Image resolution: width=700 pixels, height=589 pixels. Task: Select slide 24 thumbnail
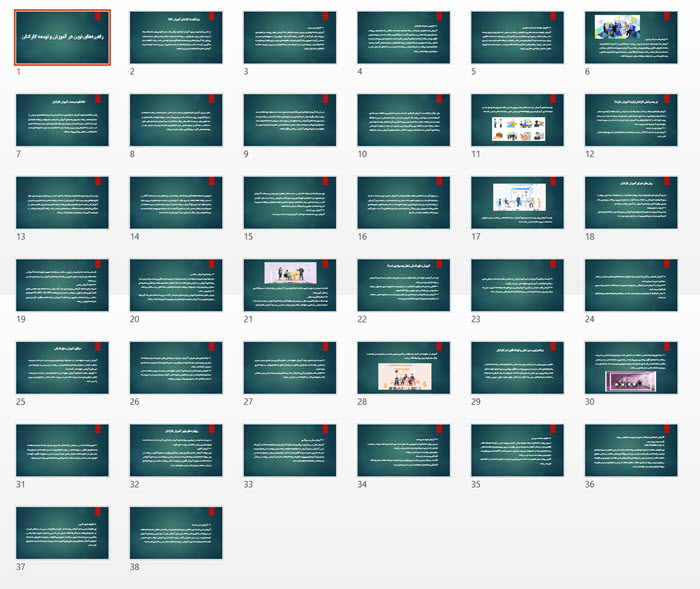(631, 285)
